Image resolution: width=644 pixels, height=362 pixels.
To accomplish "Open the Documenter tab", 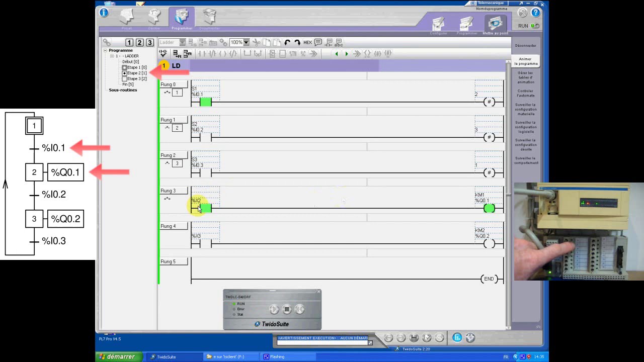I will point(209,18).
